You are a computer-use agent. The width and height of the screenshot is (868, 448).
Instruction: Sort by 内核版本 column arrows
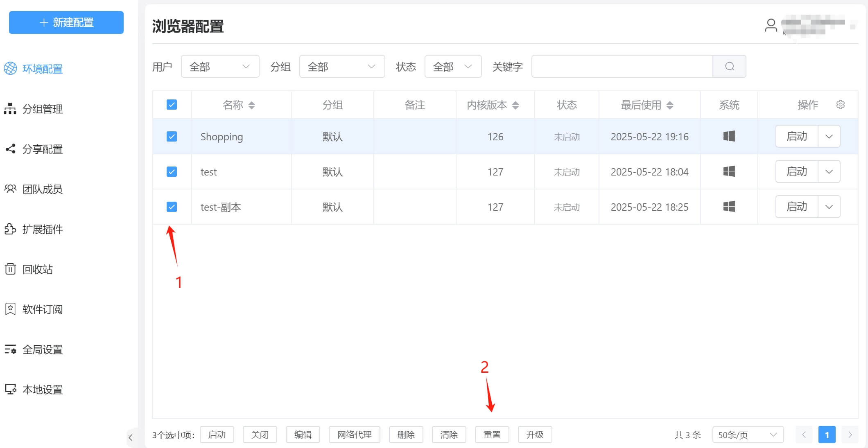click(515, 105)
